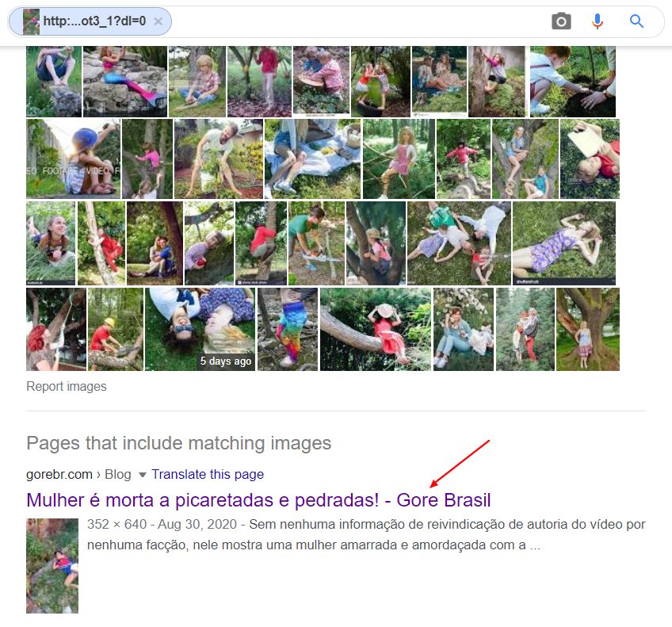The width and height of the screenshot is (672, 627).
Task: Open the girl in red on branch thumbnail
Action: click(x=376, y=329)
